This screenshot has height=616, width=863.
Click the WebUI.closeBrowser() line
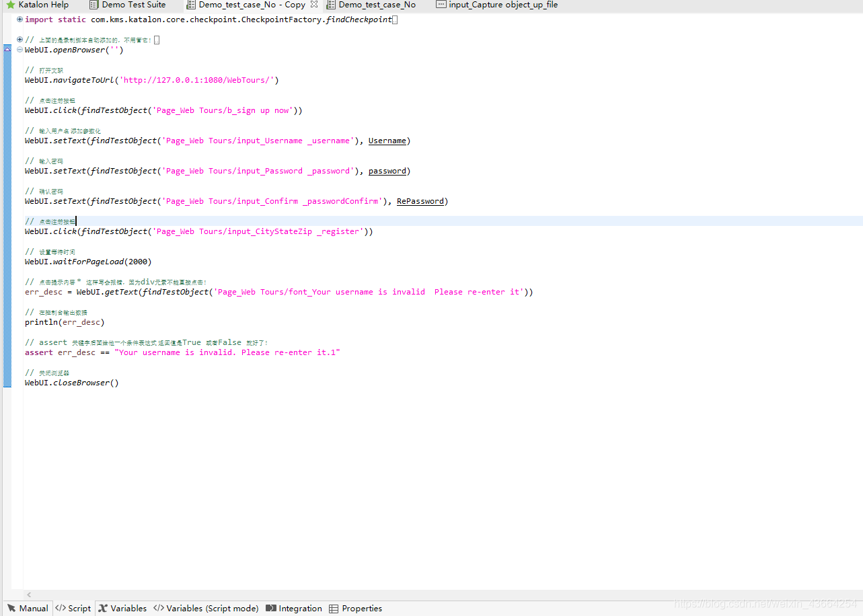(72, 383)
